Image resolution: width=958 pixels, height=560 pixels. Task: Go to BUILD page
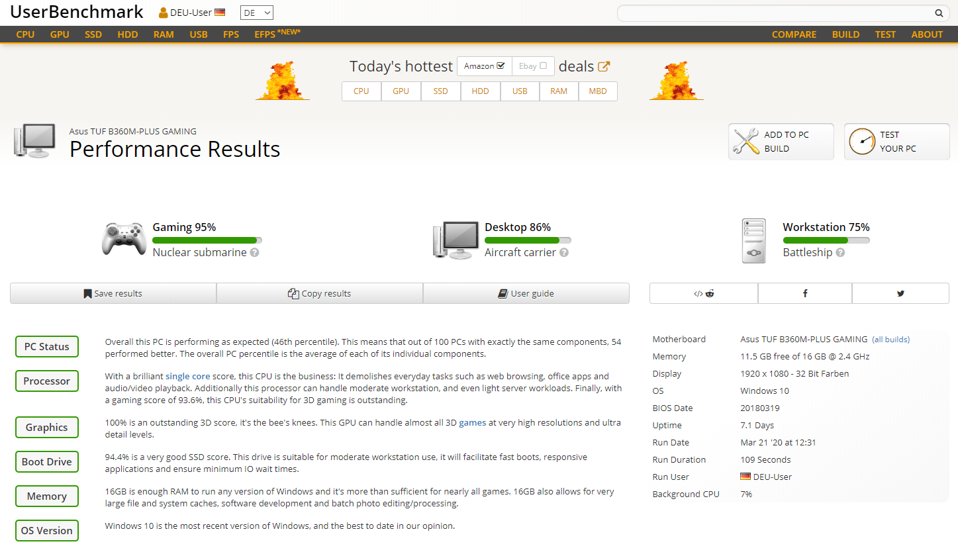tap(845, 34)
